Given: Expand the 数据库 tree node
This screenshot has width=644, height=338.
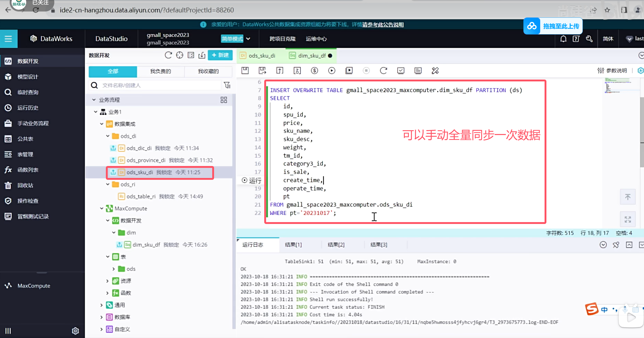Looking at the screenshot, I should pyautogui.click(x=102, y=317).
